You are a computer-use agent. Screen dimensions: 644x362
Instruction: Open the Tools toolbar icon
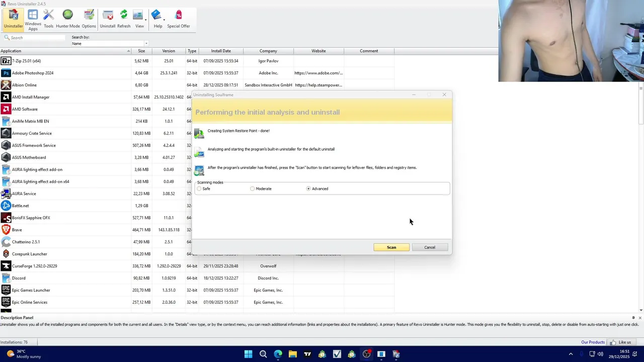tap(48, 19)
